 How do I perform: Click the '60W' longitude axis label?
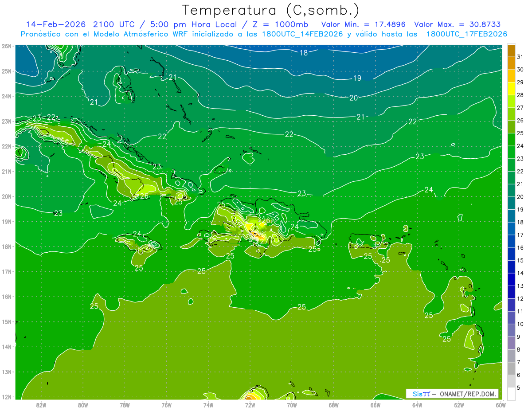(501, 405)
